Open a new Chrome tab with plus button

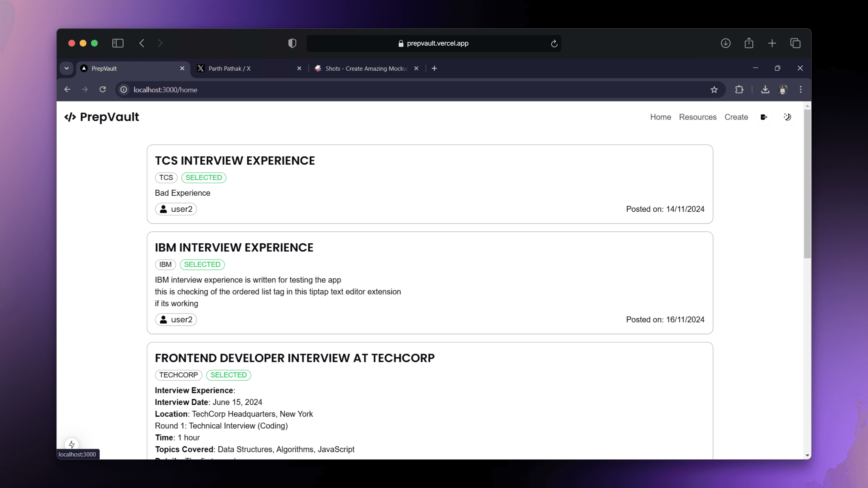(x=434, y=68)
